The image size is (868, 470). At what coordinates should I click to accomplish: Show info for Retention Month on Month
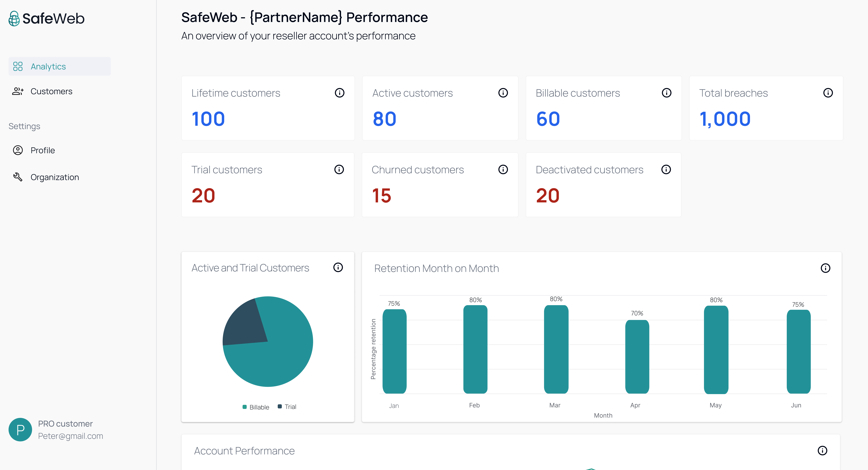click(x=825, y=268)
